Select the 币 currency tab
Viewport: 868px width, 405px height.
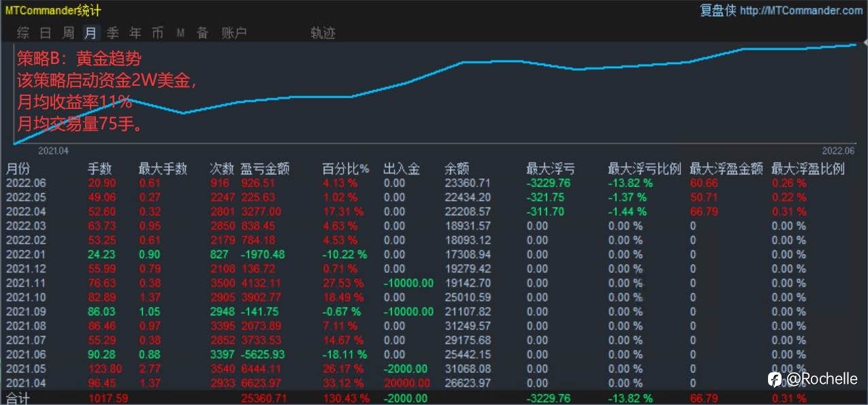pos(158,33)
